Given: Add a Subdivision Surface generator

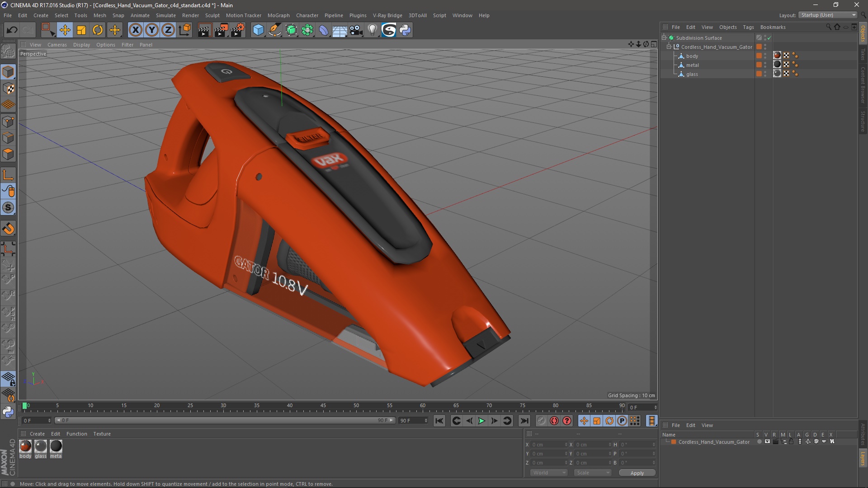Looking at the screenshot, I should click(291, 30).
